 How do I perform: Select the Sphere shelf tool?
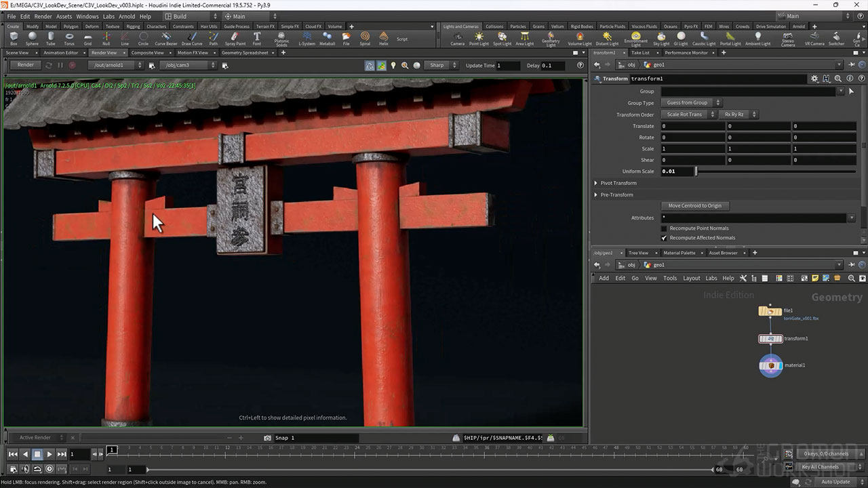pos(32,38)
